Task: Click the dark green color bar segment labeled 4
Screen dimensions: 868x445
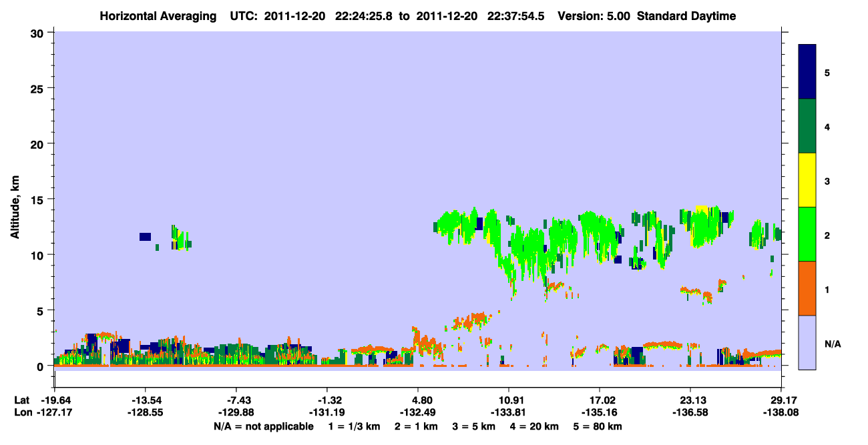Action: [807, 126]
